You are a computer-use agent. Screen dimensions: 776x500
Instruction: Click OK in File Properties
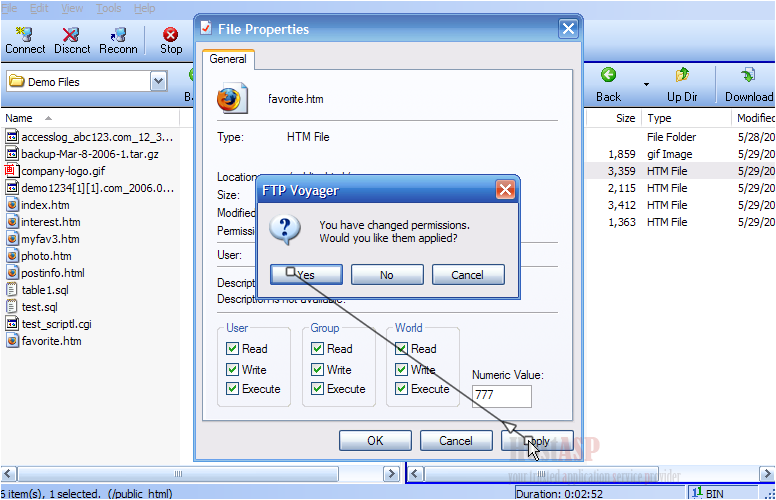[375, 441]
